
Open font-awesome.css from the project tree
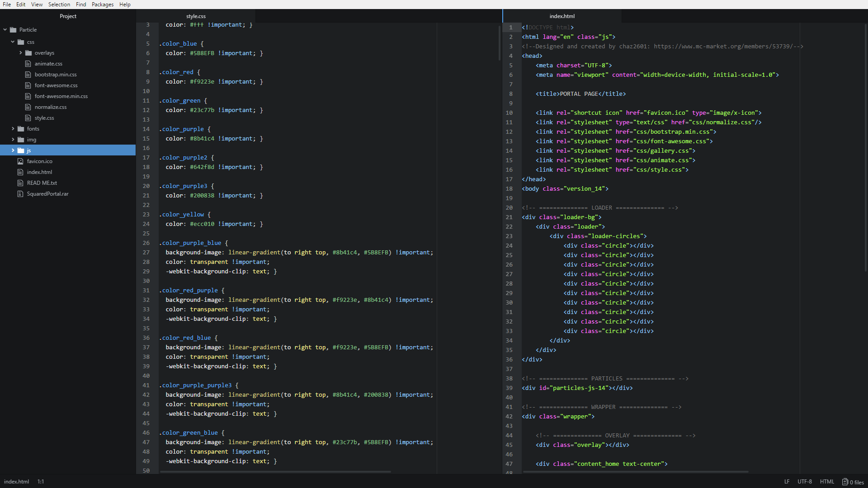tap(56, 85)
